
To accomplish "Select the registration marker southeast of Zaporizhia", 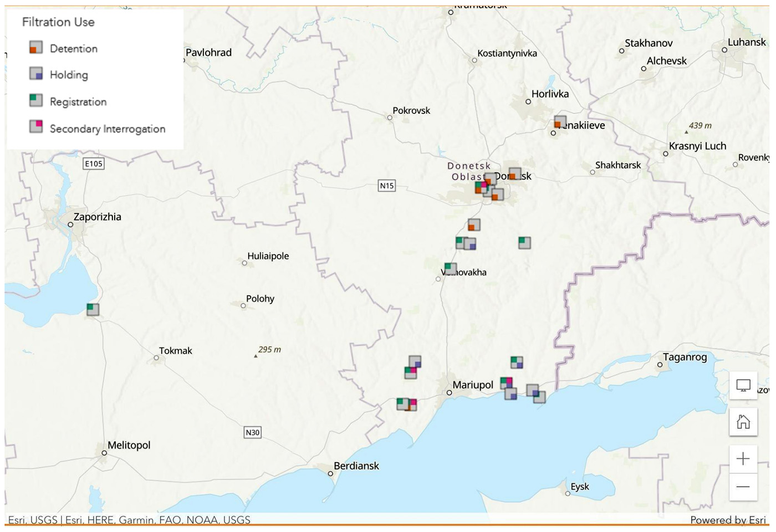I will tap(93, 309).
